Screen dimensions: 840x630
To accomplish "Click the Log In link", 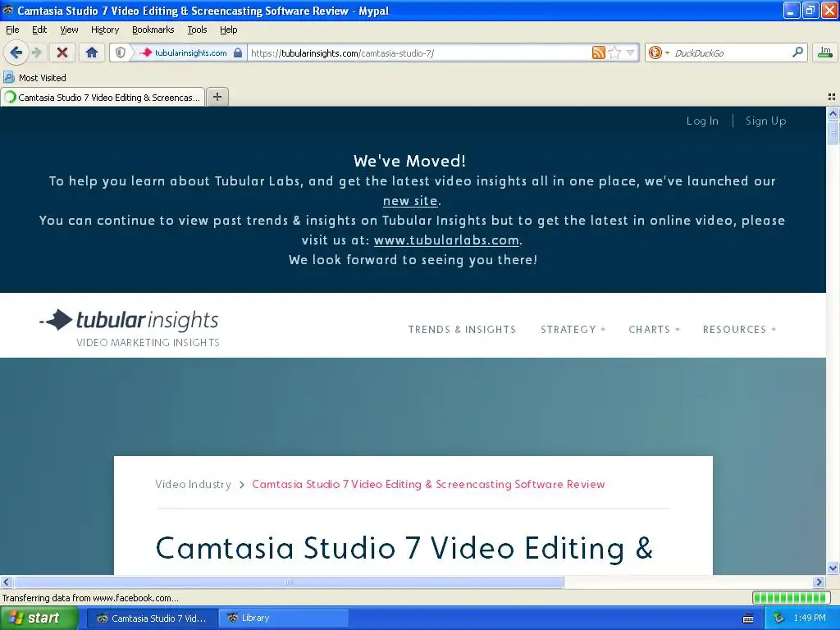I will (x=702, y=121).
